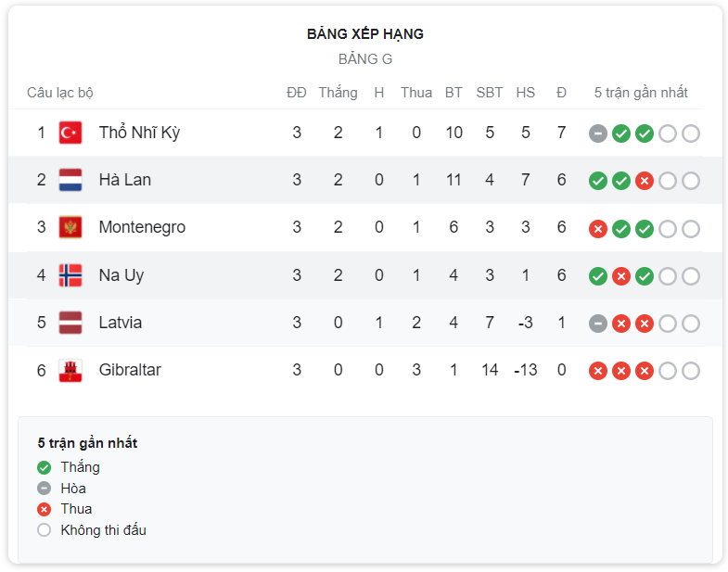Click the Norway flag icon

(x=70, y=275)
